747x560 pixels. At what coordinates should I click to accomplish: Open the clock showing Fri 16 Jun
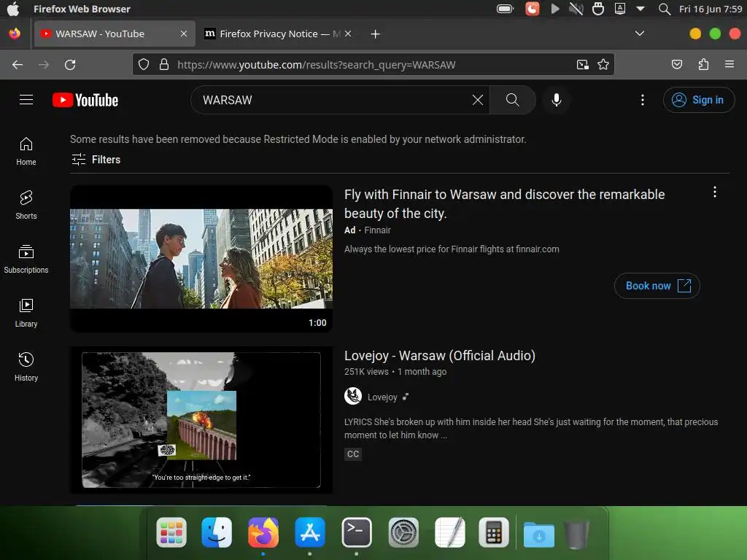coord(710,9)
